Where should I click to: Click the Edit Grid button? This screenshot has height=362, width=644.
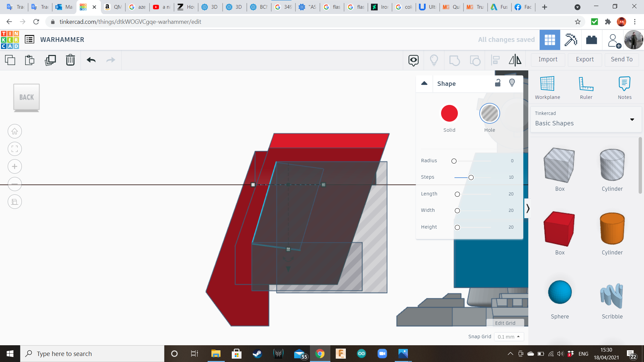(x=505, y=323)
